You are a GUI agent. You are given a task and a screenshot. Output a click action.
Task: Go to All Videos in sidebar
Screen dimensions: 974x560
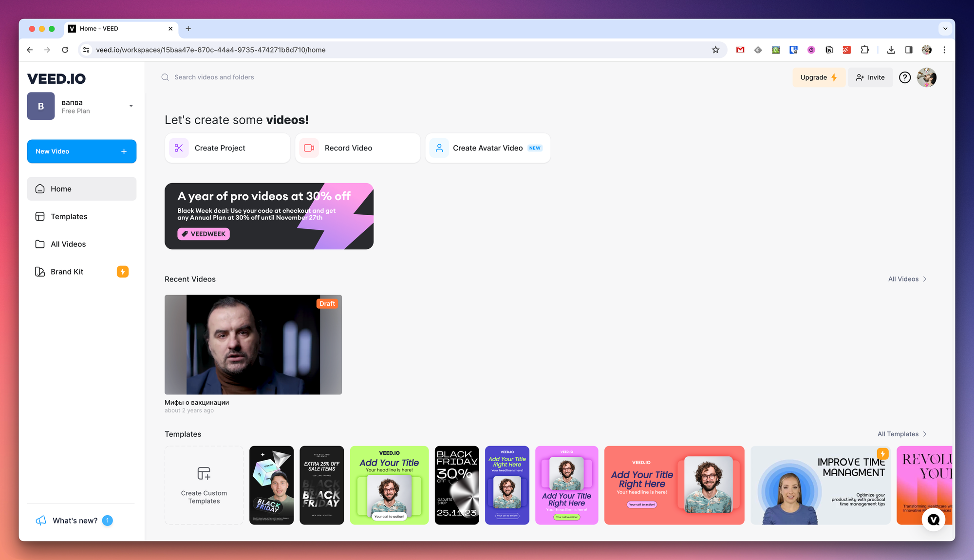coord(68,244)
